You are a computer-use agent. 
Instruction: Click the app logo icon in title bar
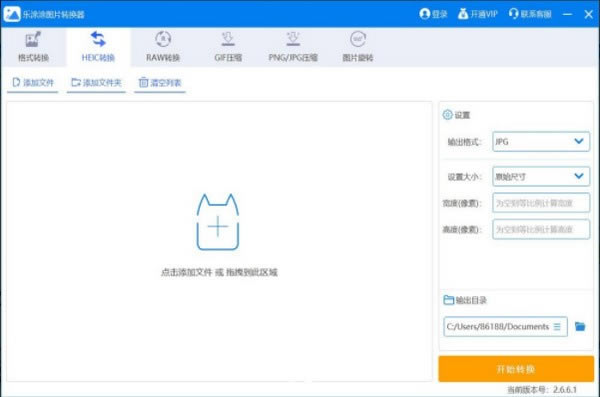pos(12,14)
